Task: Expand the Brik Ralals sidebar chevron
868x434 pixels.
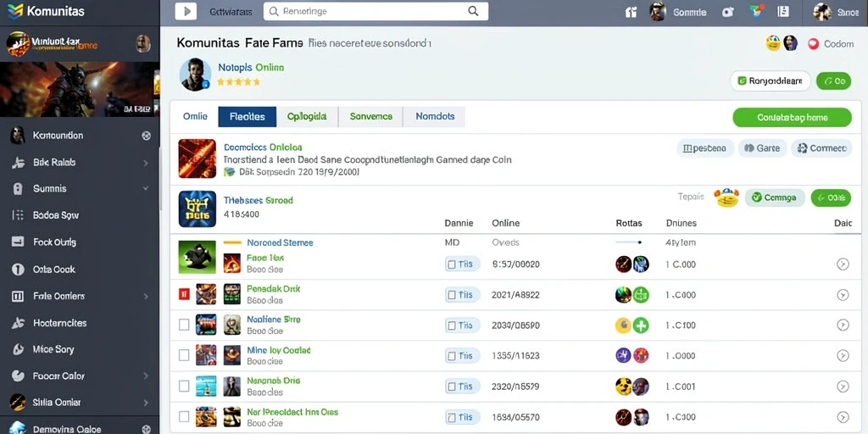Action: click(x=146, y=163)
